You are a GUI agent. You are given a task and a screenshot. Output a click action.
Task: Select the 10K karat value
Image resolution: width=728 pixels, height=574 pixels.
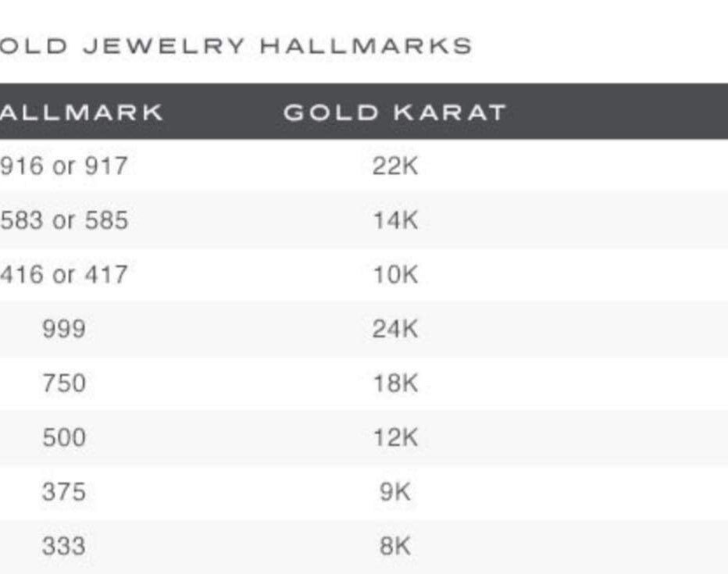click(394, 275)
